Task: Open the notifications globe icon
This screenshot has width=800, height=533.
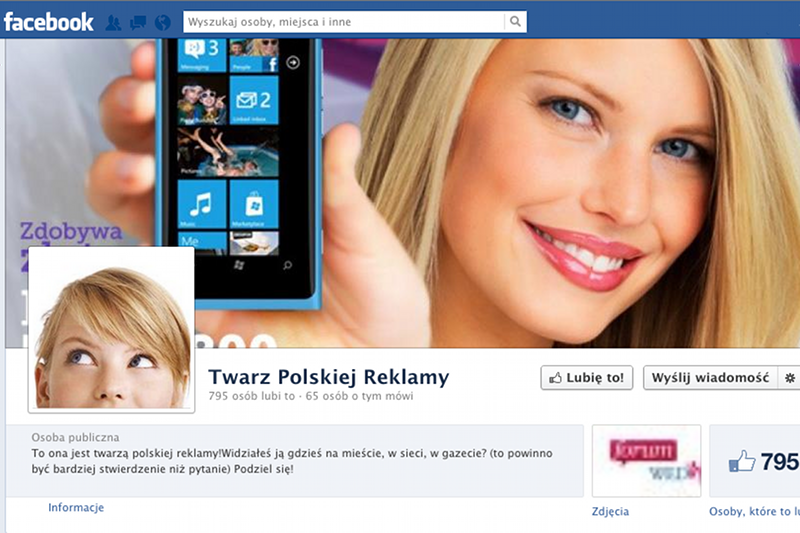Action: pos(163,22)
